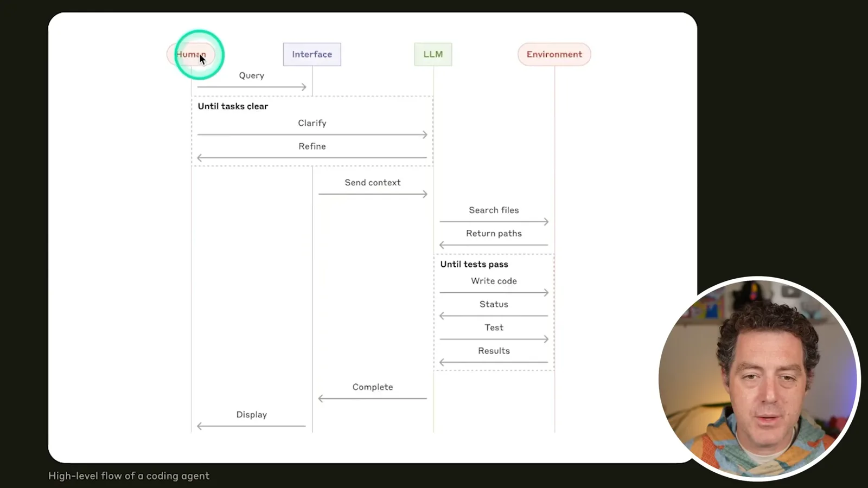Click the "Refine" message label
868x488 pixels.
(312, 146)
